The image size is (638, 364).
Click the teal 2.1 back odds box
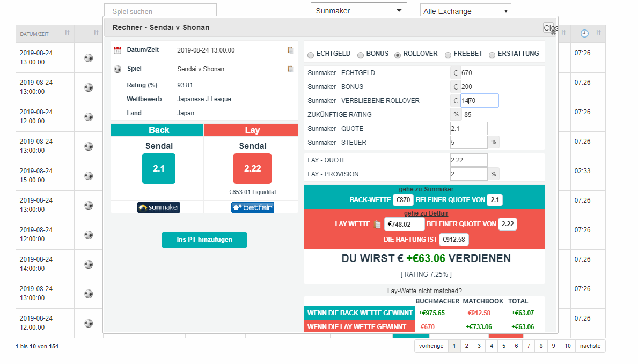pyautogui.click(x=159, y=169)
